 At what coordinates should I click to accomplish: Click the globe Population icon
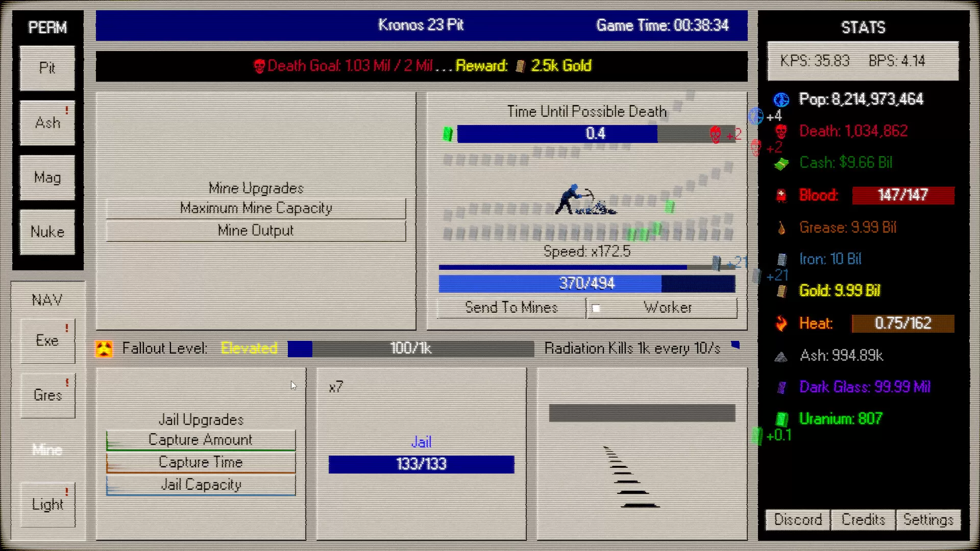[781, 99]
